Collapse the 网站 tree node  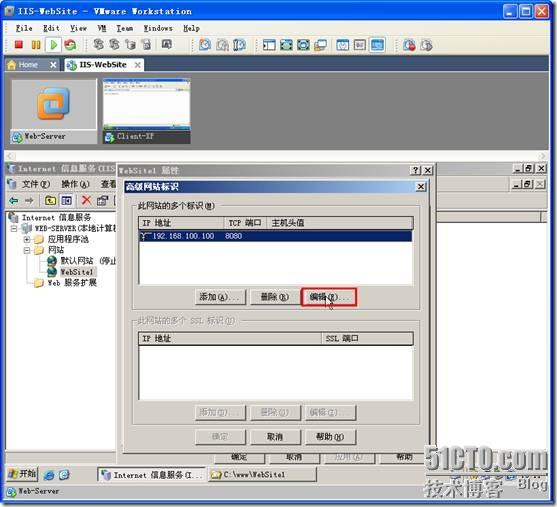(27, 250)
